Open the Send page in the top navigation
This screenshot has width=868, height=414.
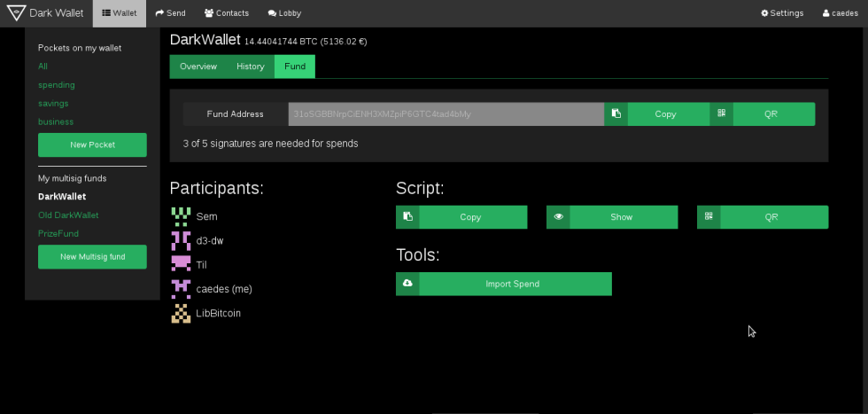(171, 13)
